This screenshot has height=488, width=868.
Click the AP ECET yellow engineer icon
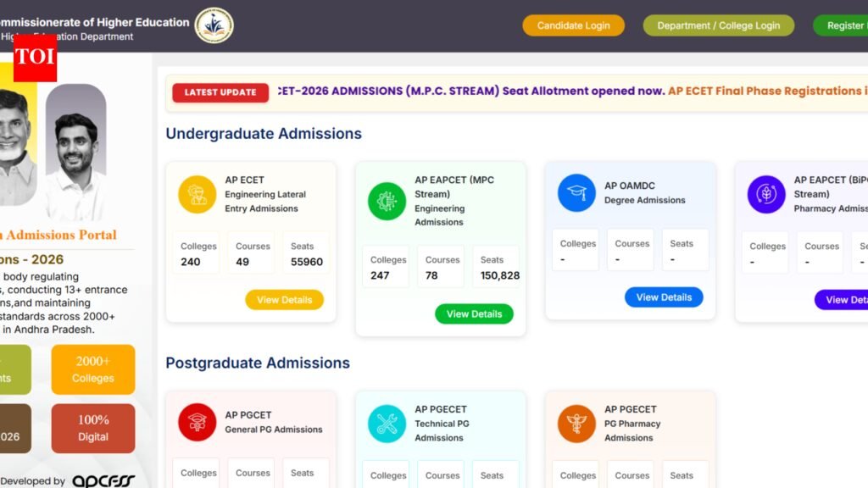pos(197,194)
